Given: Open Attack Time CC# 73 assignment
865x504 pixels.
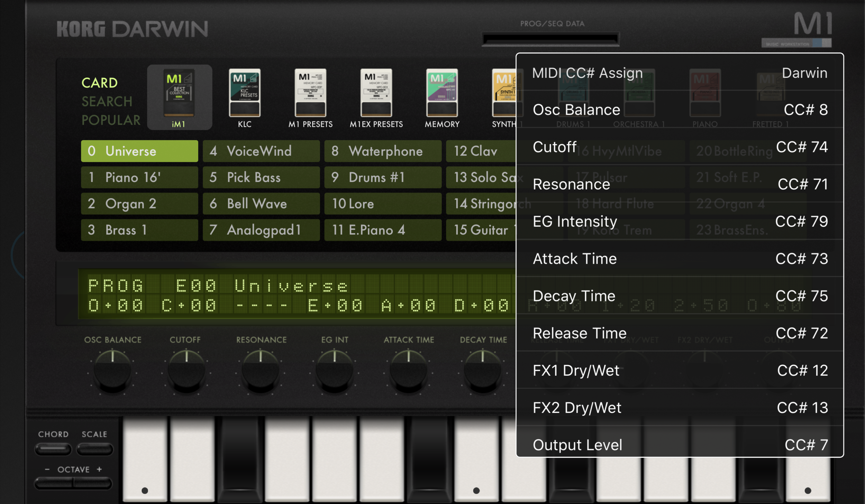Looking at the screenshot, I should (680, 259).
